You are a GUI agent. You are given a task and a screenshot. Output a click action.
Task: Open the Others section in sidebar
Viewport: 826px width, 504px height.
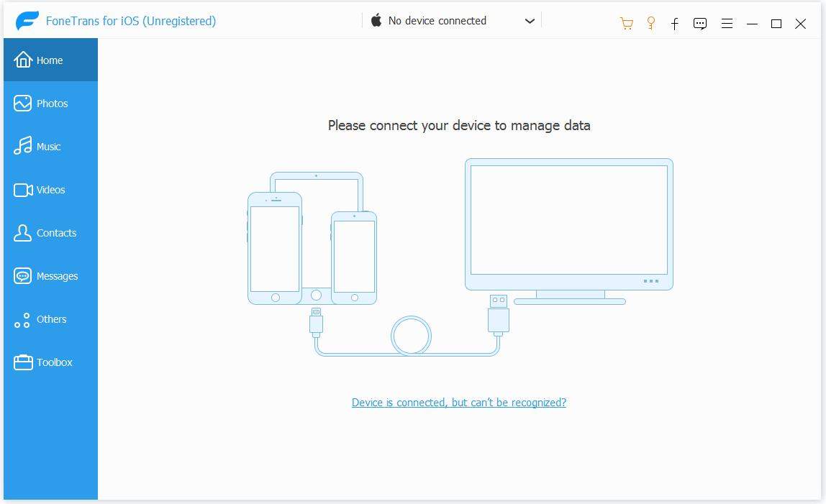pyautogui.click(x=50, y=319)
